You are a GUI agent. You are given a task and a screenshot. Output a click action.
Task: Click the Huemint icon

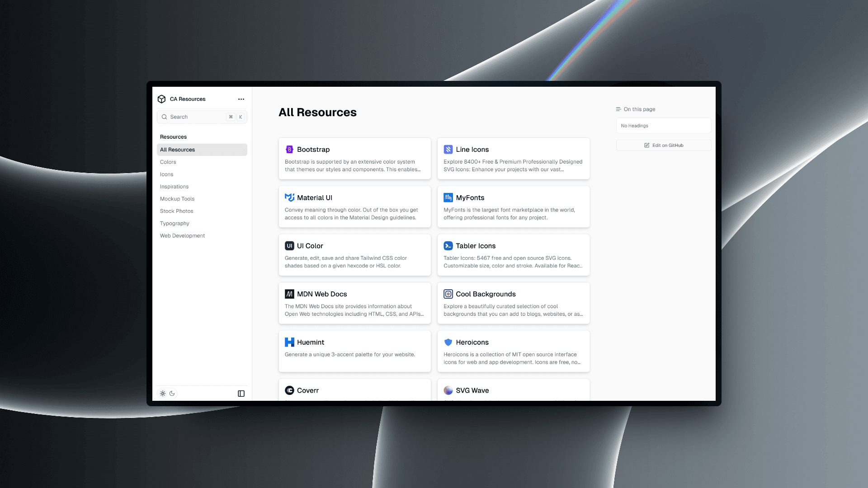[x=289, y=342]
